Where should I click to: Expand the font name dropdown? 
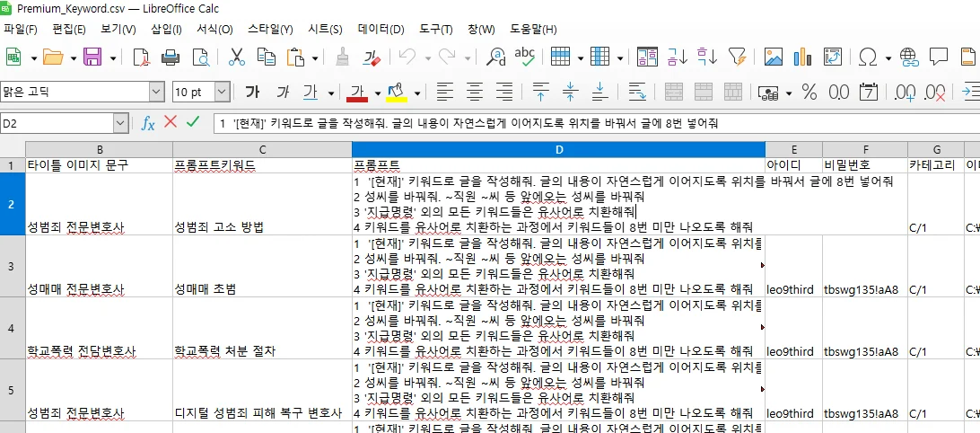pos(156,92)
